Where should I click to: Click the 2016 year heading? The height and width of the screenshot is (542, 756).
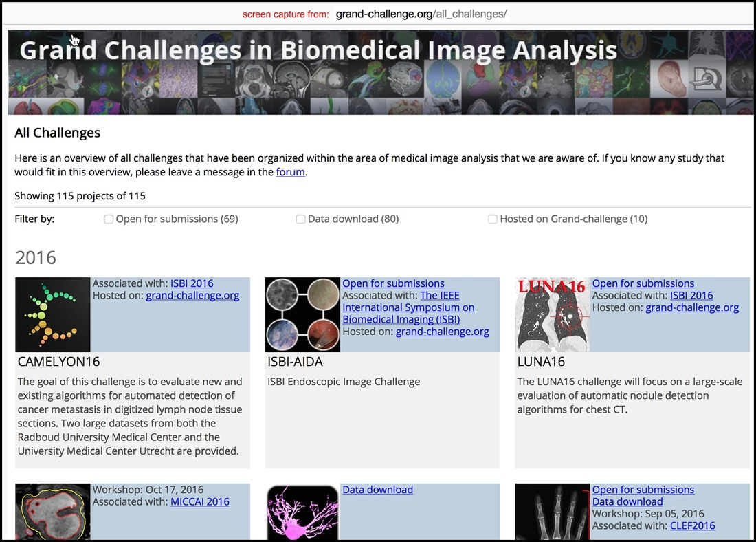[36, 258]
